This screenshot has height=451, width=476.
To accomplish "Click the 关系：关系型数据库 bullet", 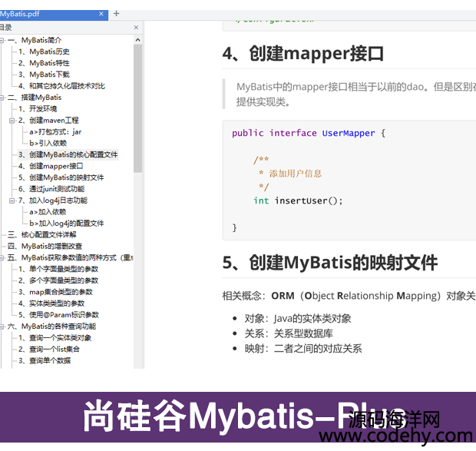I will (289, 333).
